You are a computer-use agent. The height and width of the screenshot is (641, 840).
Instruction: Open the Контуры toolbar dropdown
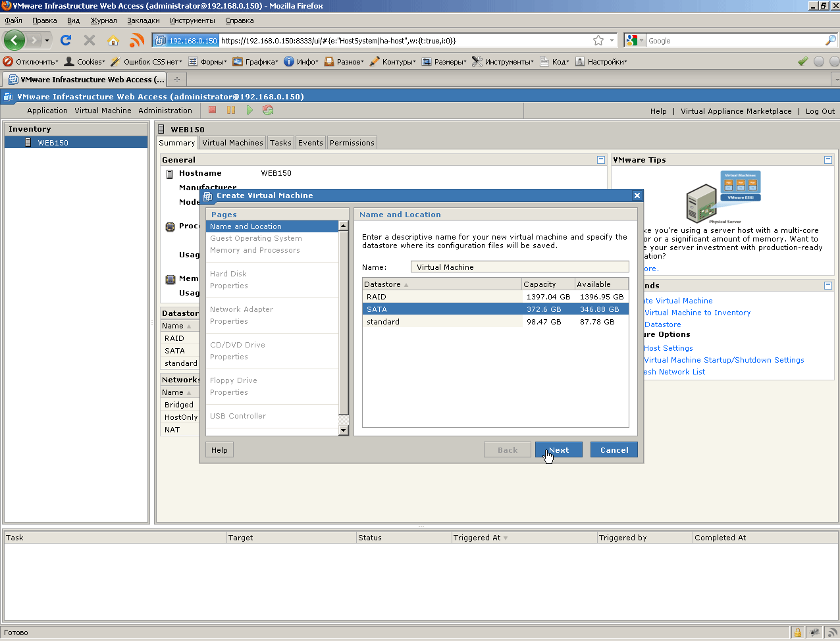tap(393, 61)
